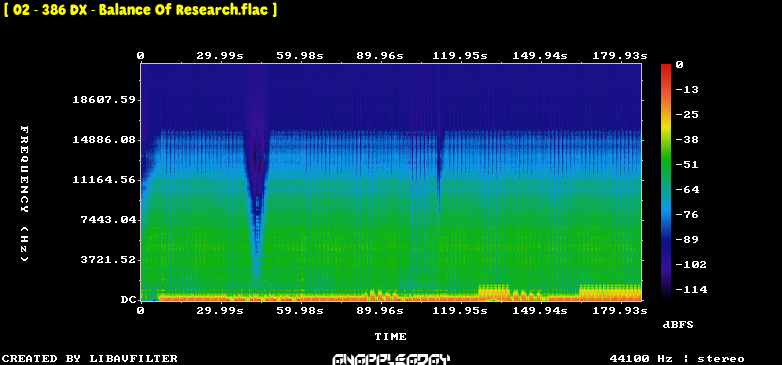The height and width of the screenshot is (365, 782).
Task: Click the 149.94s label on top axis
Action: [540, 55]
